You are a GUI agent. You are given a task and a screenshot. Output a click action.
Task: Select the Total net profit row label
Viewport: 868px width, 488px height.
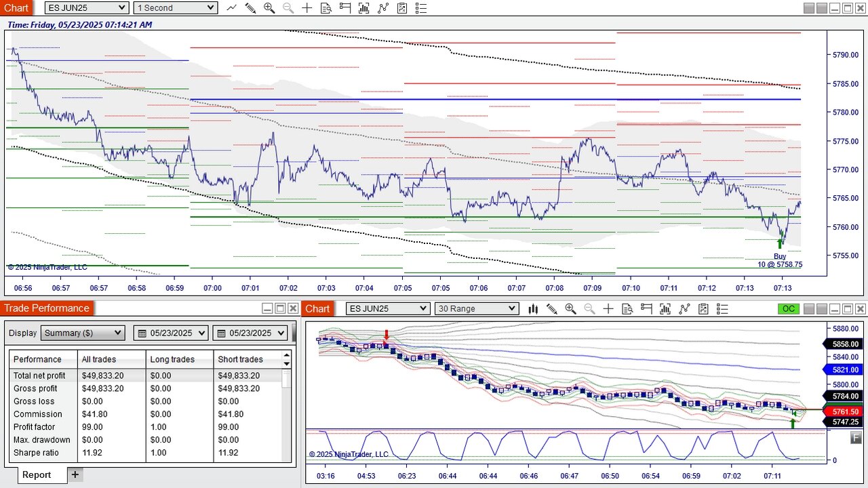(x=39, y=375)
